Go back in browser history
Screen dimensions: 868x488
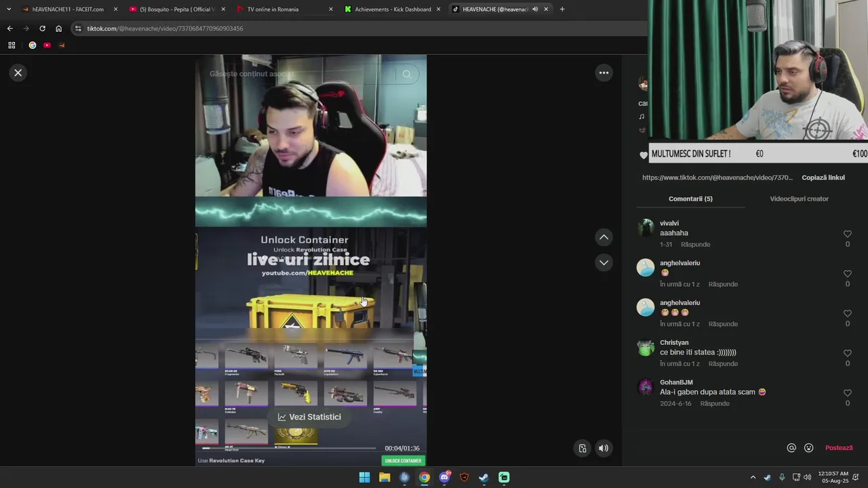point(9,28)
